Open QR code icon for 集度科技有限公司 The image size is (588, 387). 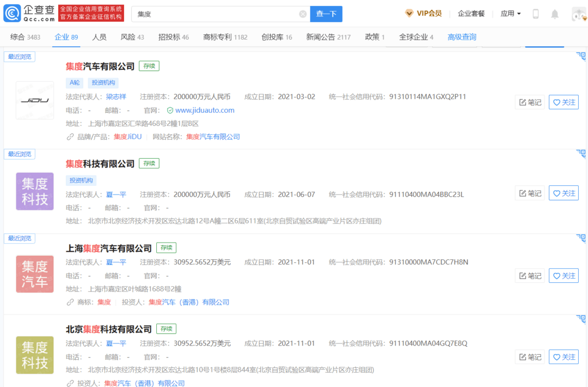click(x=581, y=154)
